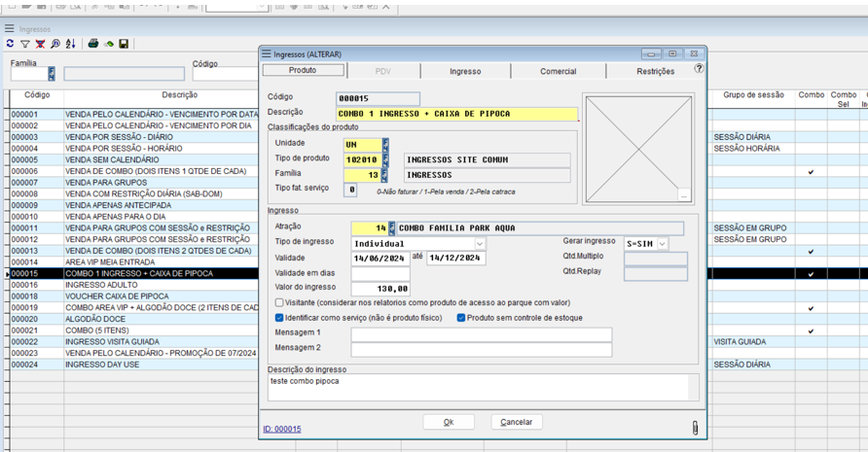This screenshot has height=452, width=868.
Task: Click the Valor do ingresso field
Action: click(x=380, y=289)
